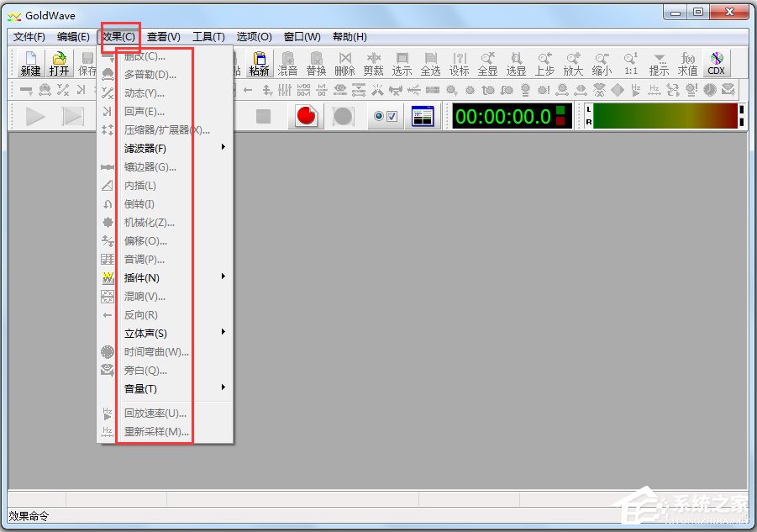This screenshot has height=532, width=757.
Task: Click the green Play button
Action: [x=35, y=116]
